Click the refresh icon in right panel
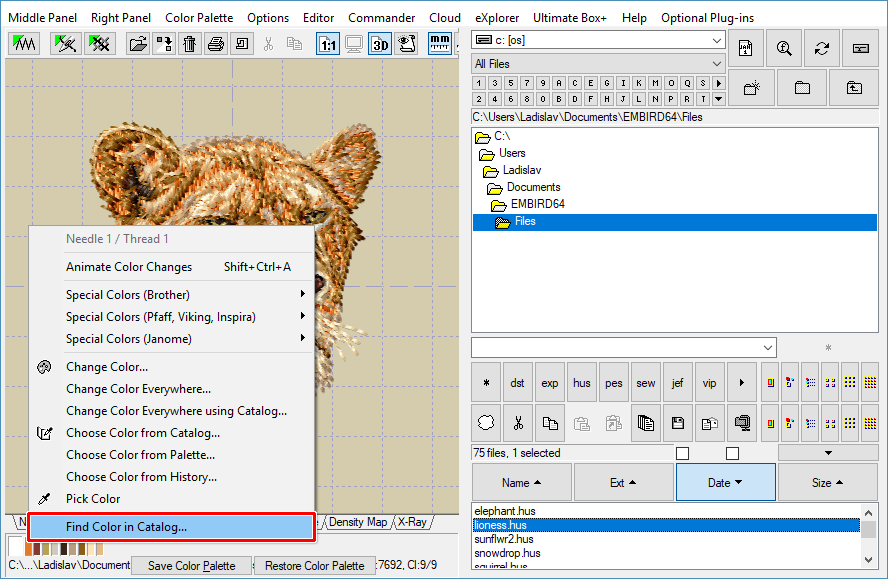Screen dimensions: 888x579 [822, 48]
